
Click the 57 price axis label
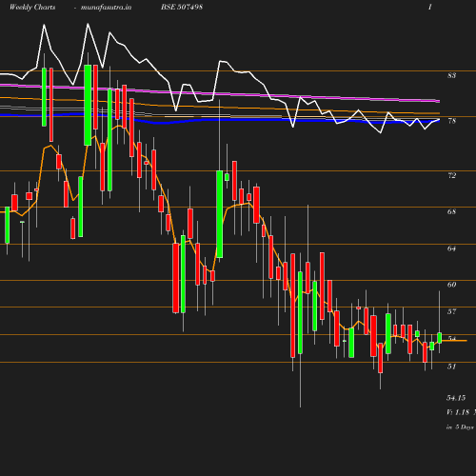tap(451, 311)
